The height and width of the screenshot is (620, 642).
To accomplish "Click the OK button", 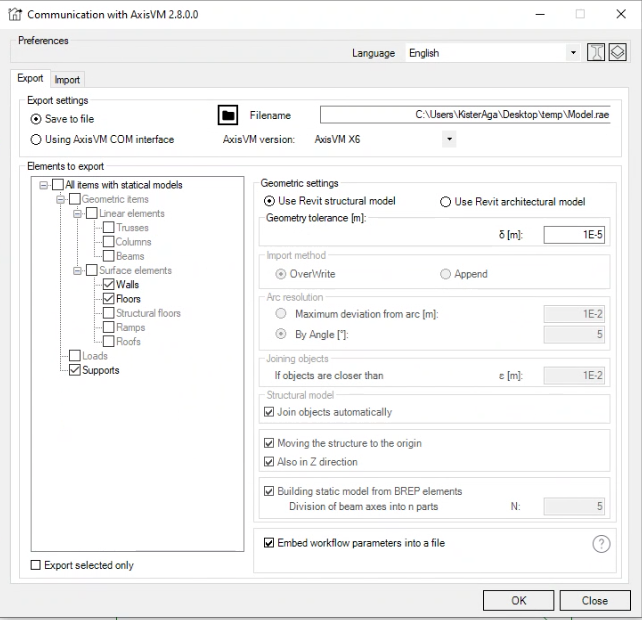I will pyautogui.click(x=518, y=600).
